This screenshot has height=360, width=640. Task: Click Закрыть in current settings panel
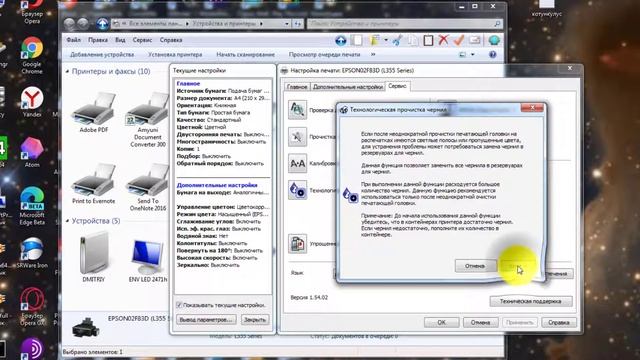tap(255, 320)
